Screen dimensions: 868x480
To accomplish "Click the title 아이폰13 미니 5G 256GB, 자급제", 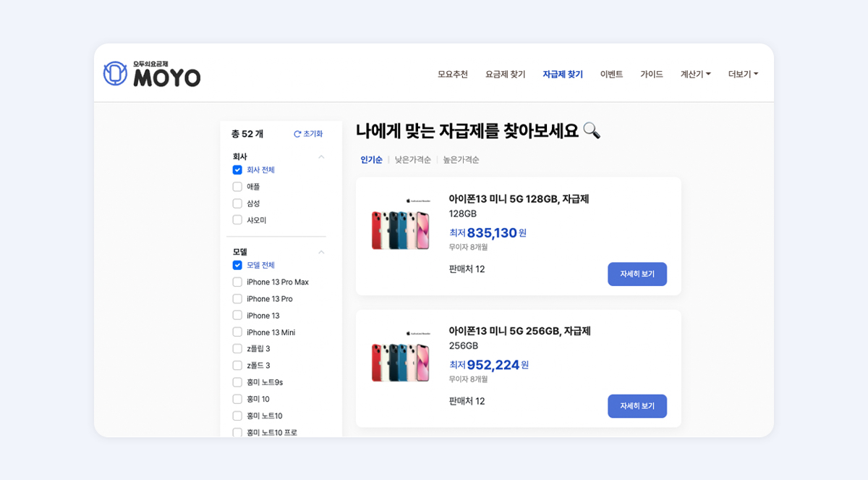I will (519, 331).
